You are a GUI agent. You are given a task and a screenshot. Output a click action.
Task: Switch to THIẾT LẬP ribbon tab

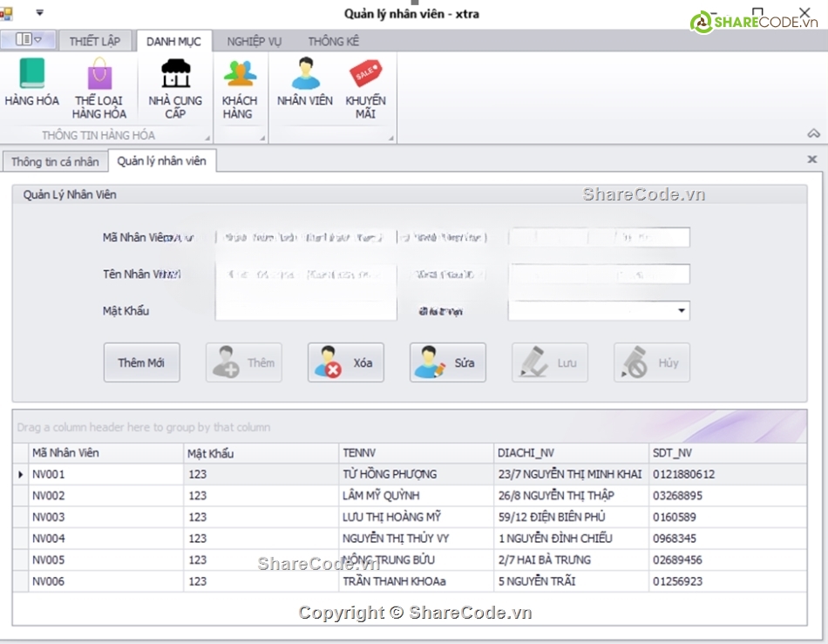(94, 41)
